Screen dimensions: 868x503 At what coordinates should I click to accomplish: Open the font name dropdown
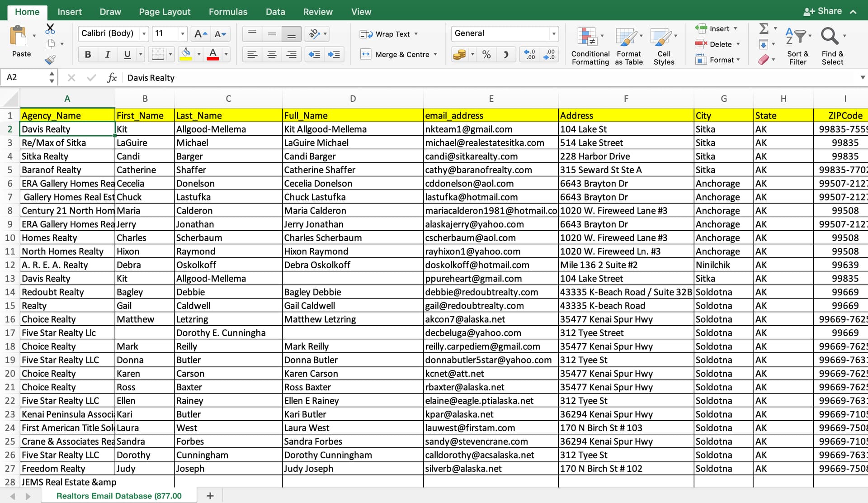tap(144, 34)
